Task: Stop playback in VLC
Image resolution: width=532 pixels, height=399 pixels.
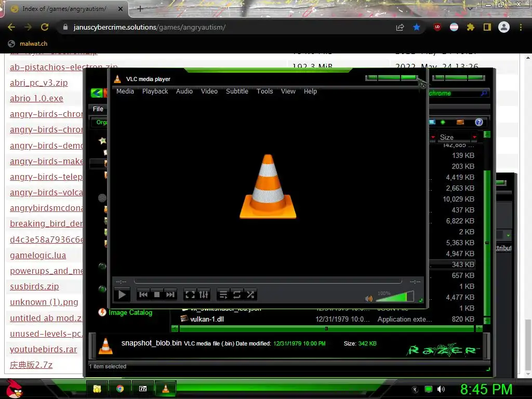Action: [157, 295]
